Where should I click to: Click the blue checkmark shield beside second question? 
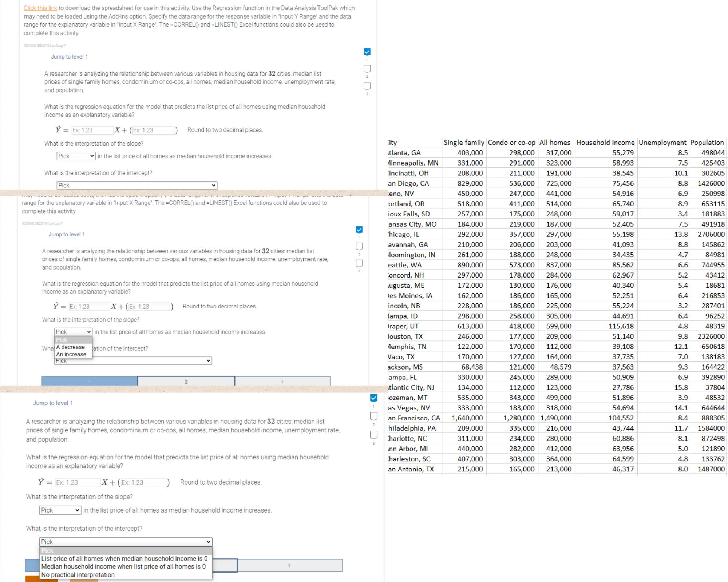click(359, 229)
